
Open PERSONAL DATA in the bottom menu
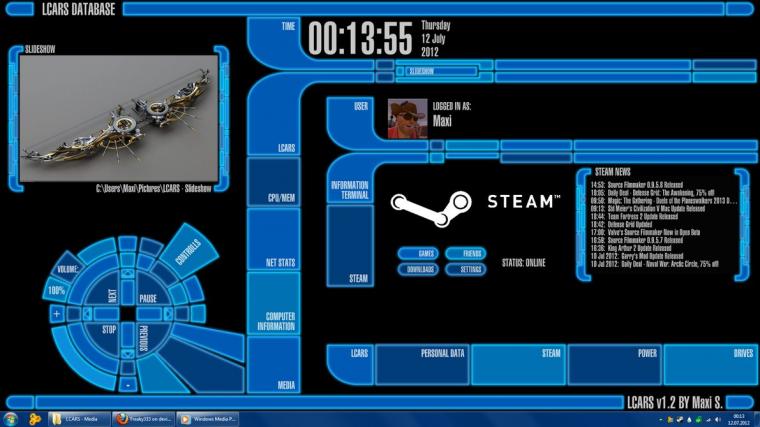coord(422,364)
